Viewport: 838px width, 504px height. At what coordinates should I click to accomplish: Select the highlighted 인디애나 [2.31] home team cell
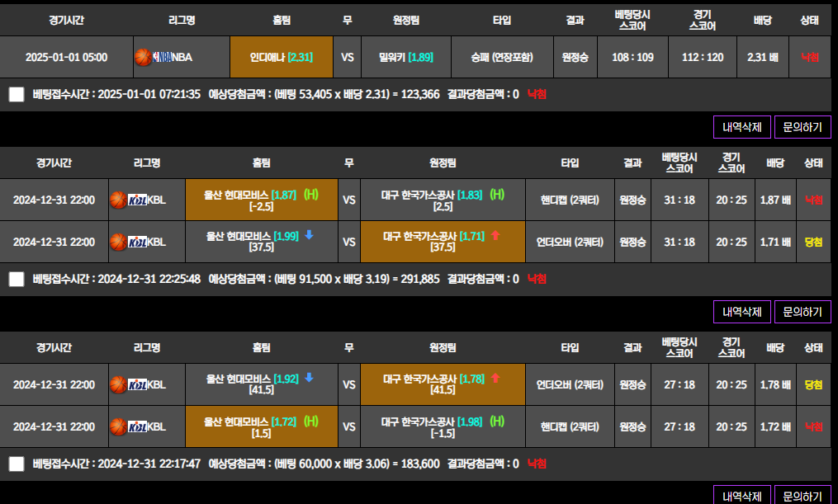pos(282,57)
